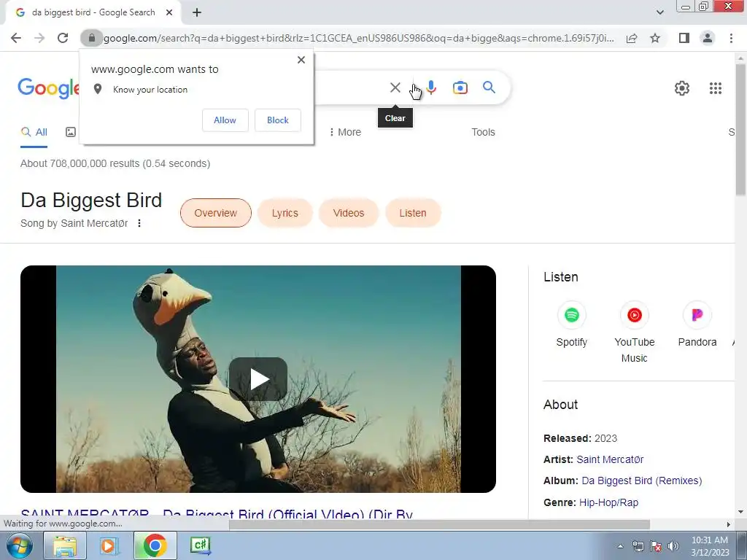Click the share this page icon

(632, 38)
